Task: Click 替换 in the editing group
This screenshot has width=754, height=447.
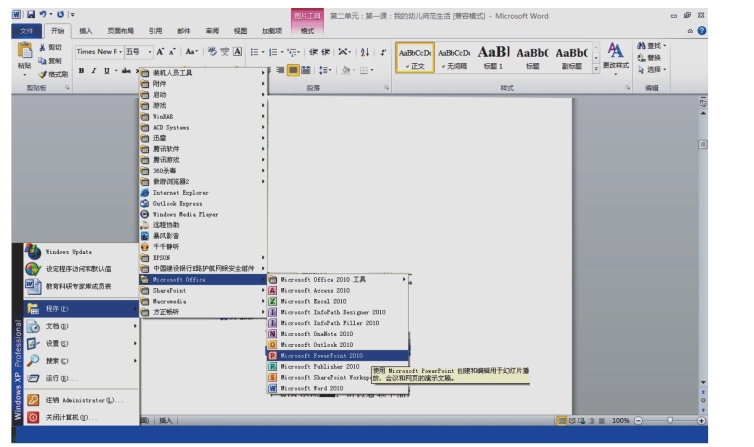Action: pos(649,58)
